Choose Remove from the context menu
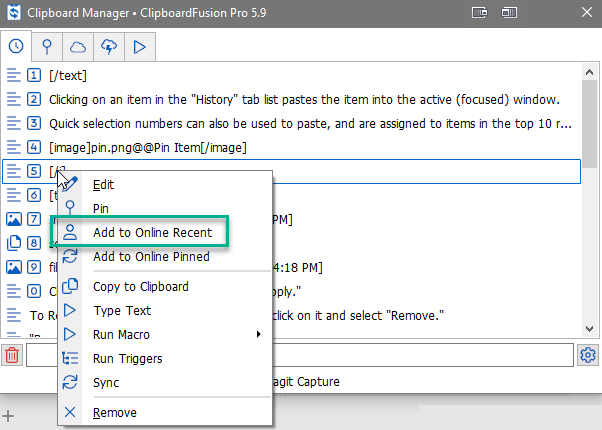The image size is (602, 430). pos(165,412)
